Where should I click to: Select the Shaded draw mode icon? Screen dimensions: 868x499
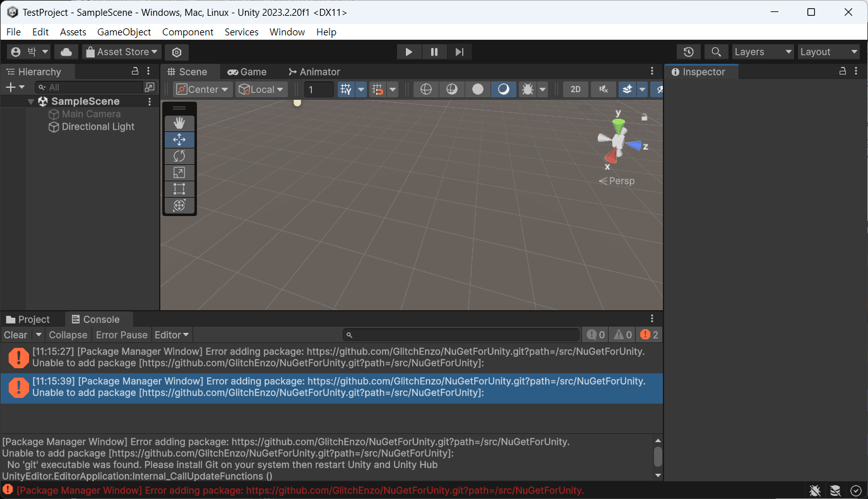504,90
